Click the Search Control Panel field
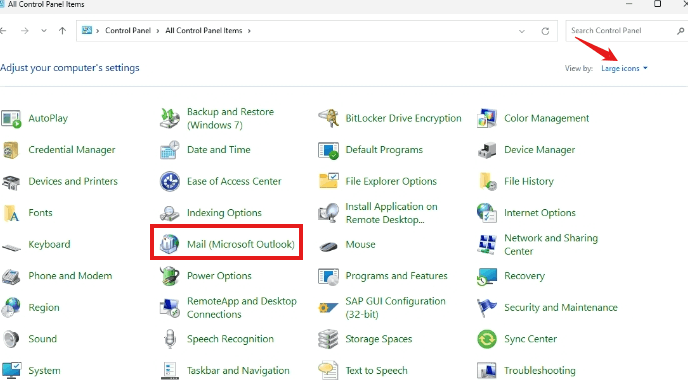Screen dimensions: 688x380 click(626, 31)
